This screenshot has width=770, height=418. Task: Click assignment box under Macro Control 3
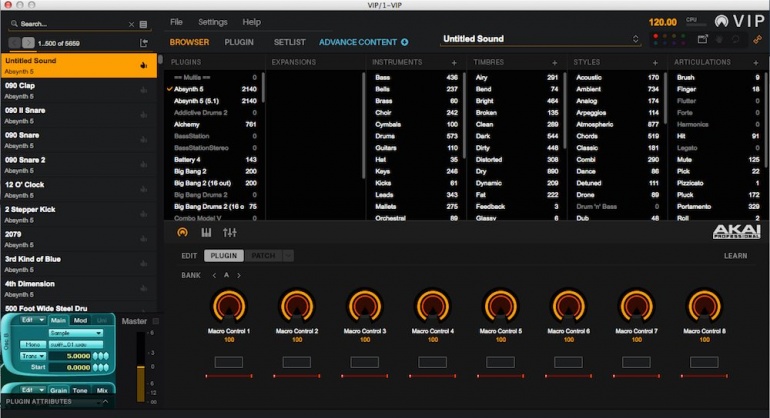click(364, 362)
